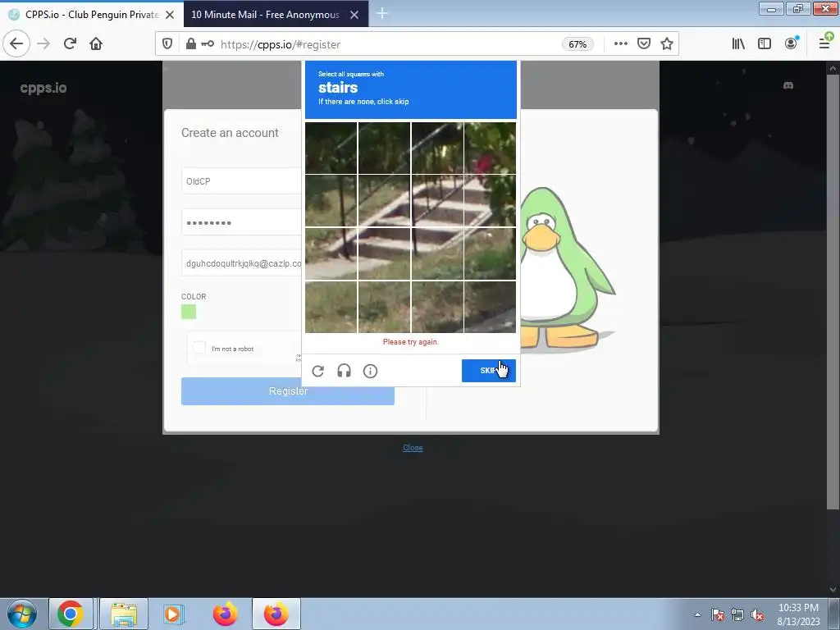Click the Close link below dialog
The height and width of the screenshot is (630, 840).
click(413, 448)
